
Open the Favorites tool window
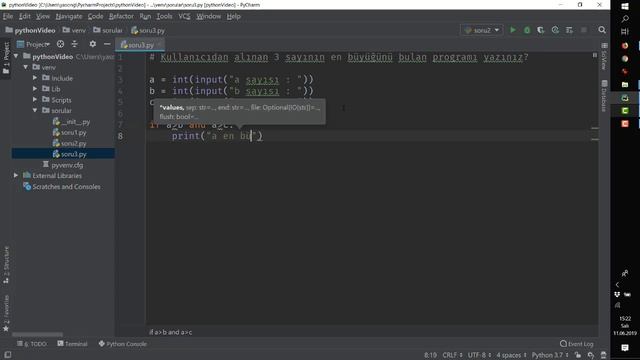point(6,313)
